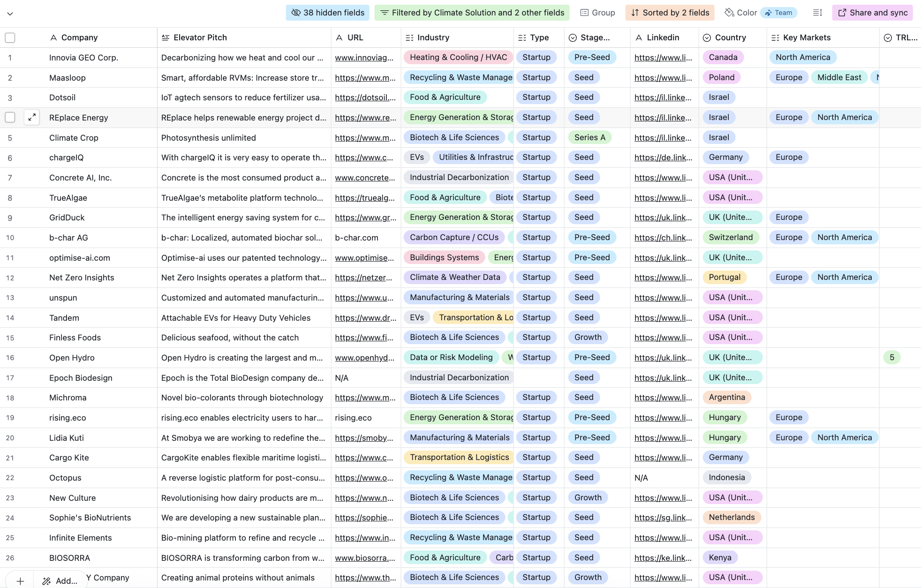This screenshot has height=588, width=921.
Task: Click Netherlands country tag
Action: coord(732,517)
